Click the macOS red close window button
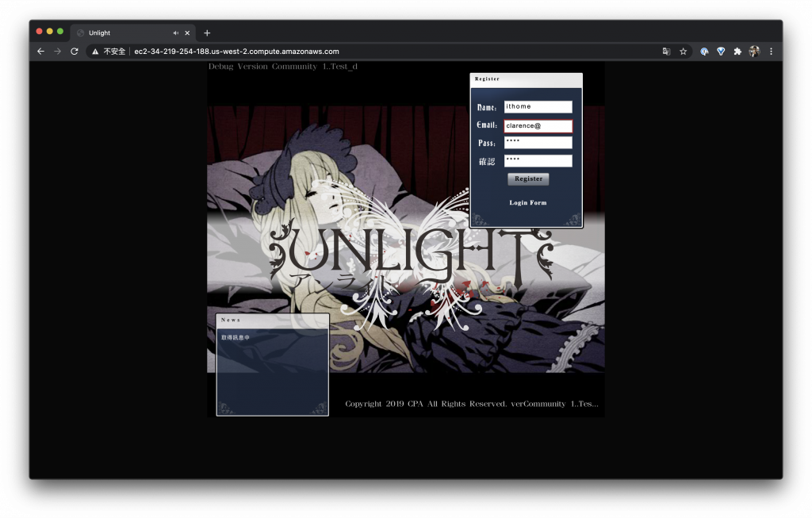812x518 pixels. click(40, 32)
